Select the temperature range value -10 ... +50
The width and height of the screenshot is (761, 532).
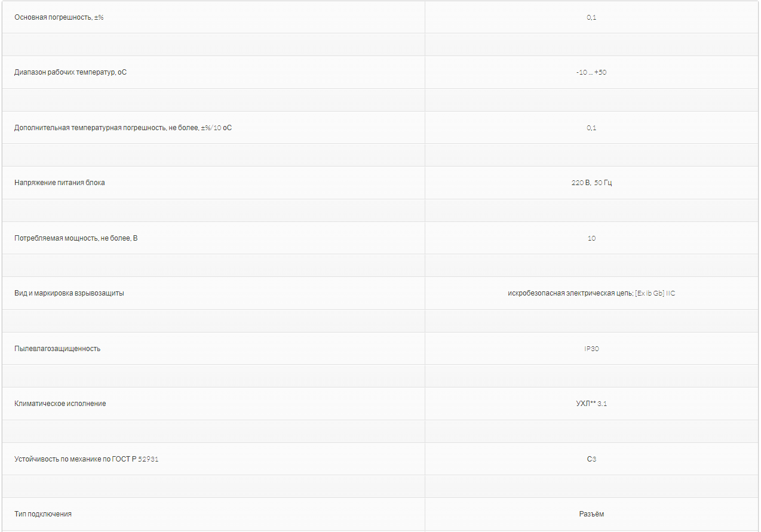[591, 72]
